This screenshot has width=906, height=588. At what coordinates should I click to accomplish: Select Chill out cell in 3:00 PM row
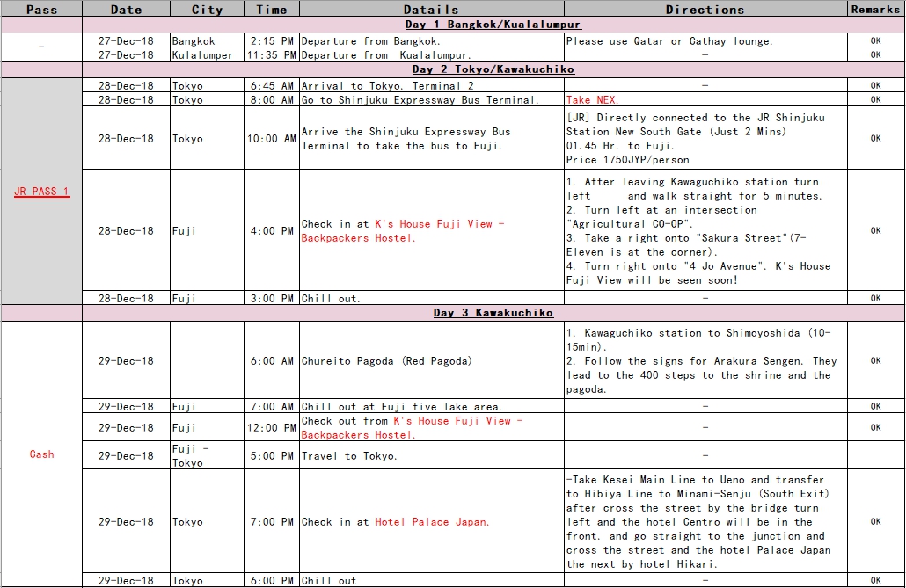point(432,298)
